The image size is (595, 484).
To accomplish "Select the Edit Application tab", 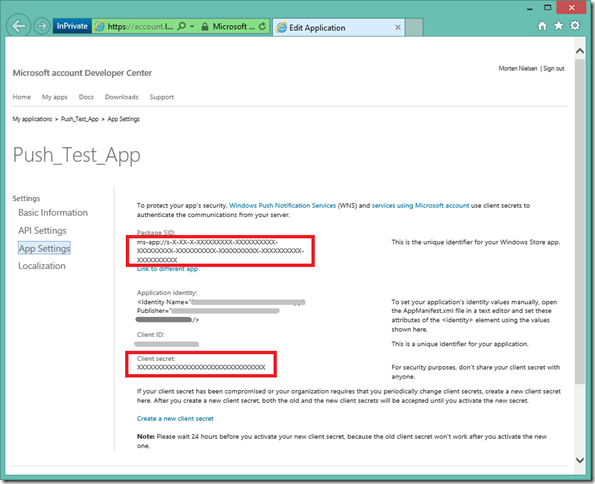I will pyautogui.click(x=338, y=27).
